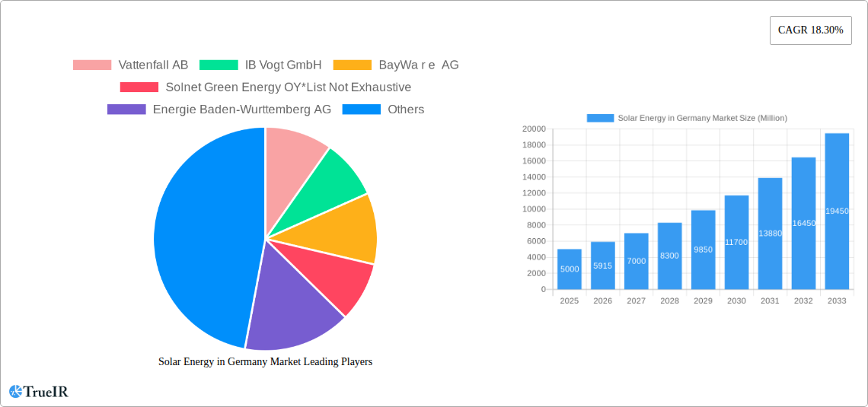Click the 2027 bar labeled 7000
868x407 pixels.
[x=636, y=261]
